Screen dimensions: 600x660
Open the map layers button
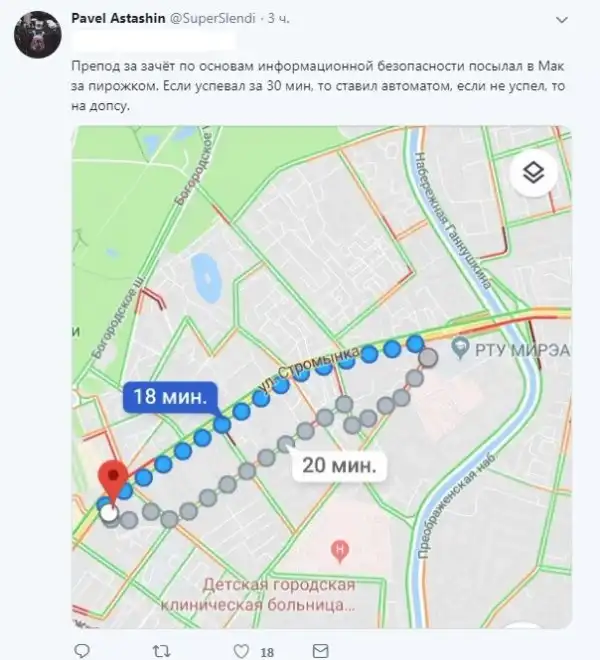534,172
